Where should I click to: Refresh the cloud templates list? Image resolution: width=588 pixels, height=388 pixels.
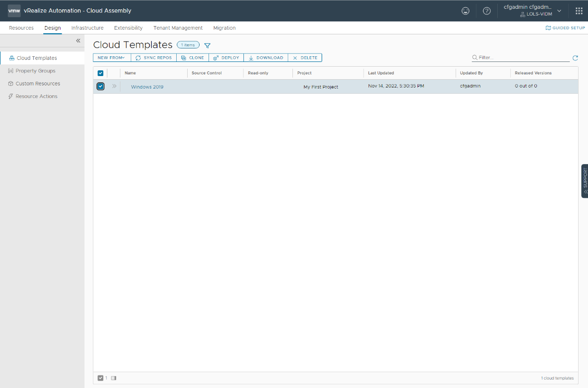pyautogui.click(x=575, y=58)
